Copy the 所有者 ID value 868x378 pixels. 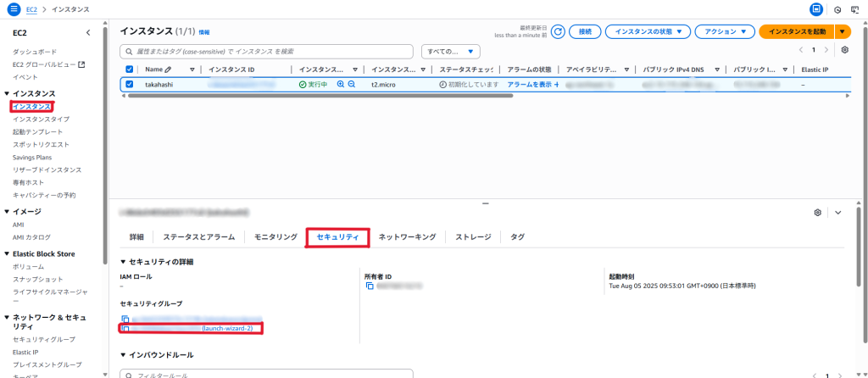370,286
